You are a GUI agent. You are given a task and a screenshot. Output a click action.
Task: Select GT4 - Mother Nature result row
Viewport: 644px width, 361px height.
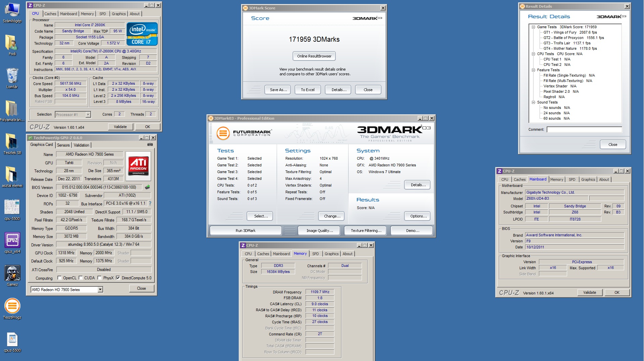coord(570,48)
